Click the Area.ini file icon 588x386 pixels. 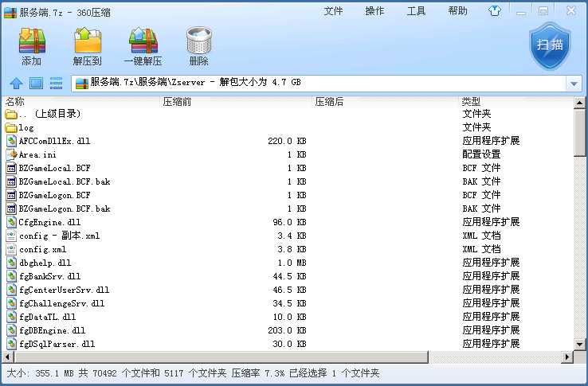[x=12, y=154]
